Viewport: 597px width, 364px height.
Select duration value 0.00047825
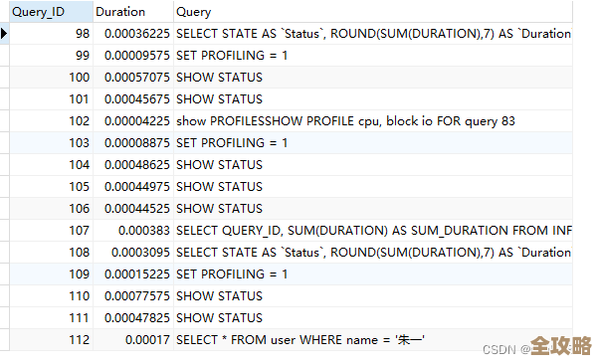(137, 318)
